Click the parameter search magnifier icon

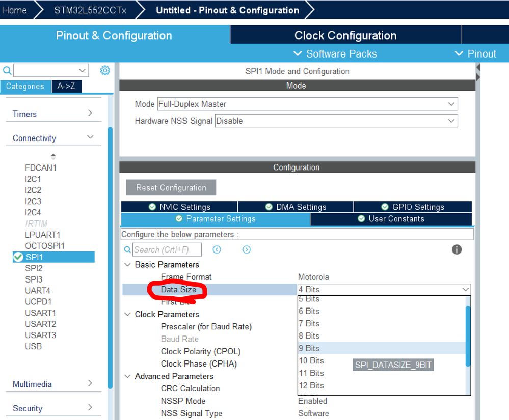point(127,249)
